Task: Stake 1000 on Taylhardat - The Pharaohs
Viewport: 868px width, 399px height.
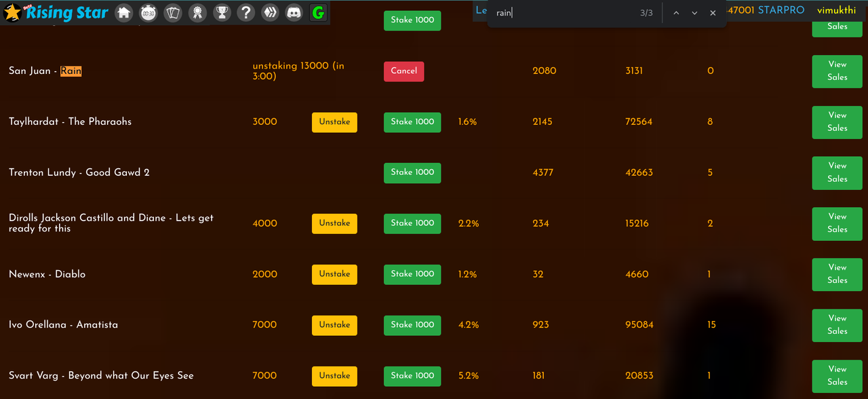Action: 412,122
